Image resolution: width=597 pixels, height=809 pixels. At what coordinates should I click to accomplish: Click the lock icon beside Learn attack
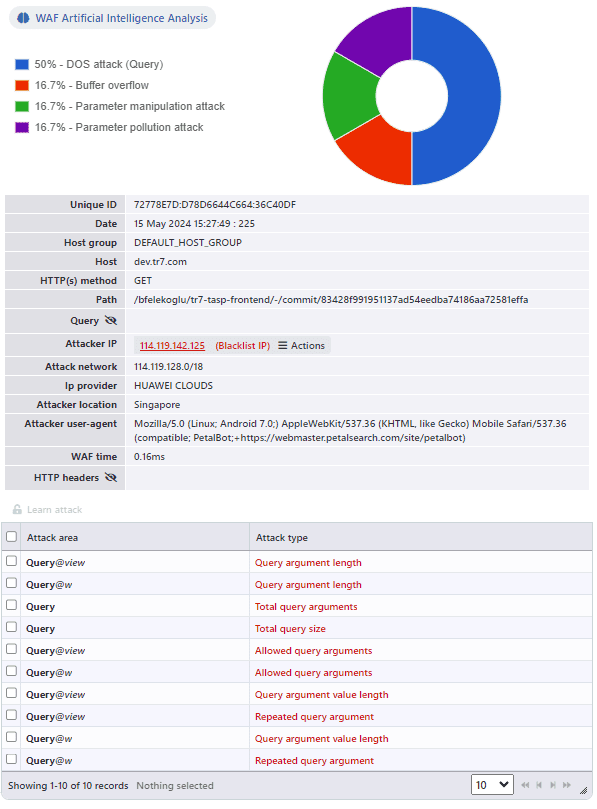pyautogui.click(x=17, y=509)
